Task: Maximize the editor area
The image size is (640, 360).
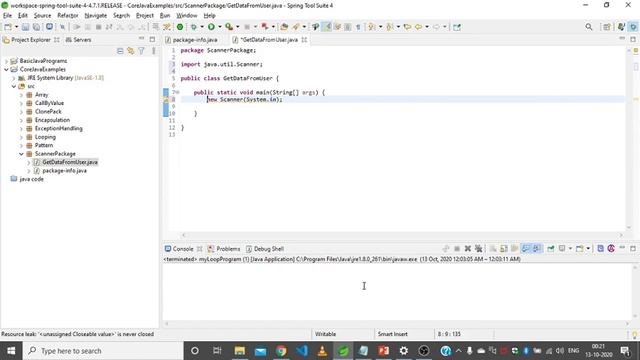Action: coord(633,39)
